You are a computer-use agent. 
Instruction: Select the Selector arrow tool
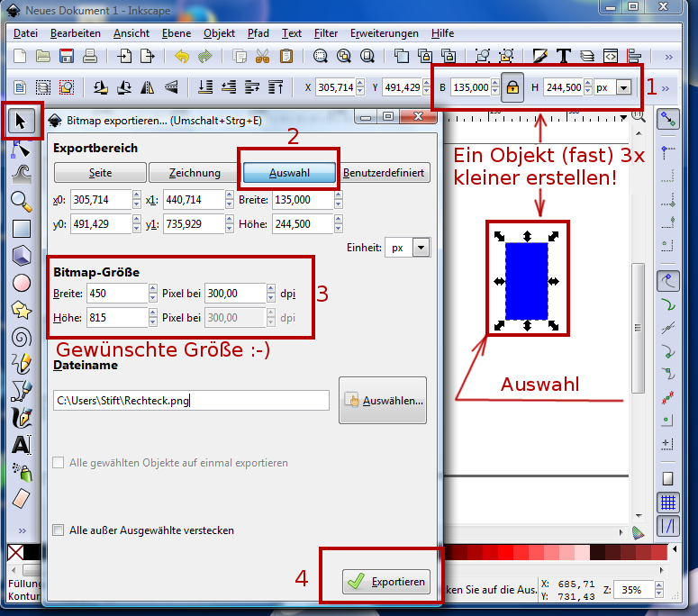click(21, 121)
